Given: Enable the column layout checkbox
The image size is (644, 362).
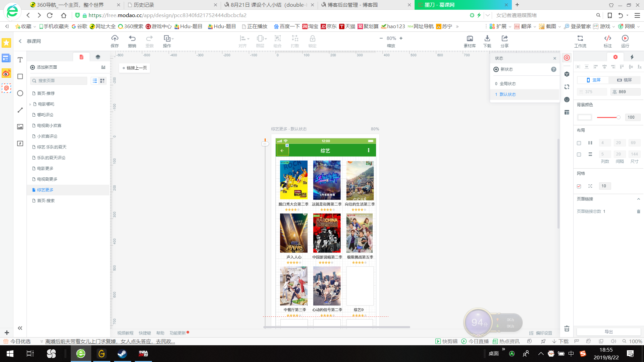Looking at the screenshot, I should coord(579,143).
